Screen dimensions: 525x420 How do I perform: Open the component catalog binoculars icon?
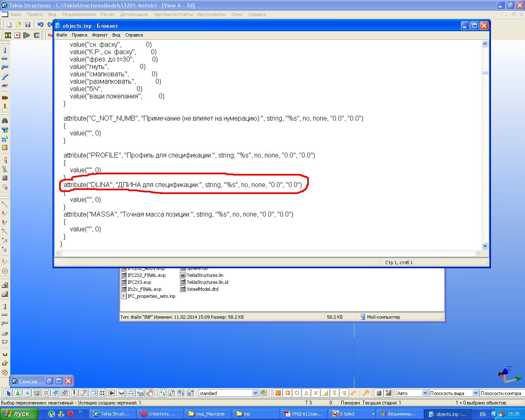pos(5,121)
